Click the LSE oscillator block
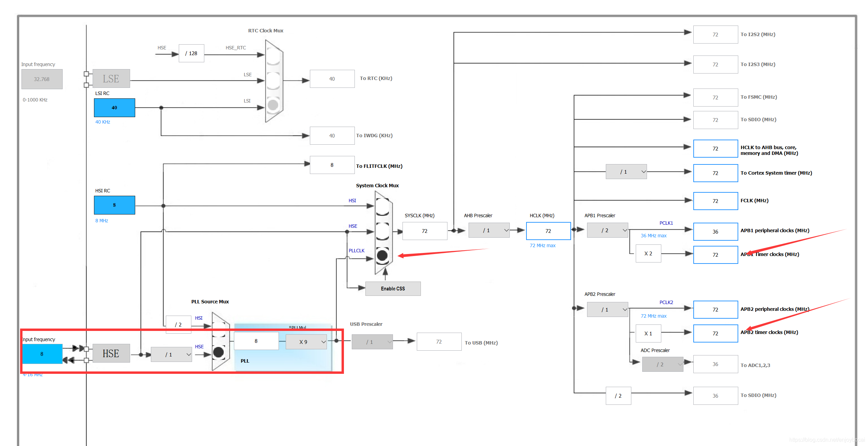Screen dimensions: 868x446 click(111, 79)
